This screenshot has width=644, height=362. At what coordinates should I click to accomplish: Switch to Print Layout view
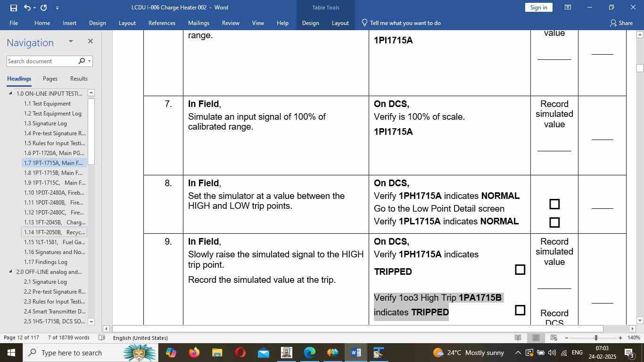536,338
